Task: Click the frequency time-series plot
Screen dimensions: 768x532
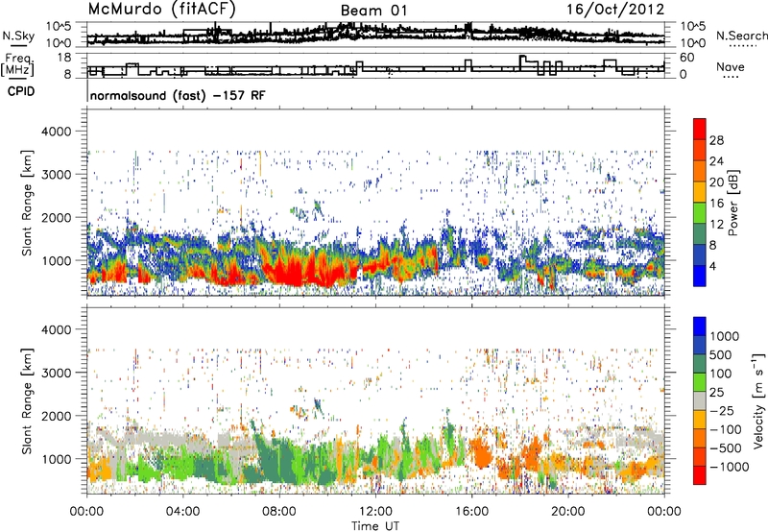Action: 376,65
